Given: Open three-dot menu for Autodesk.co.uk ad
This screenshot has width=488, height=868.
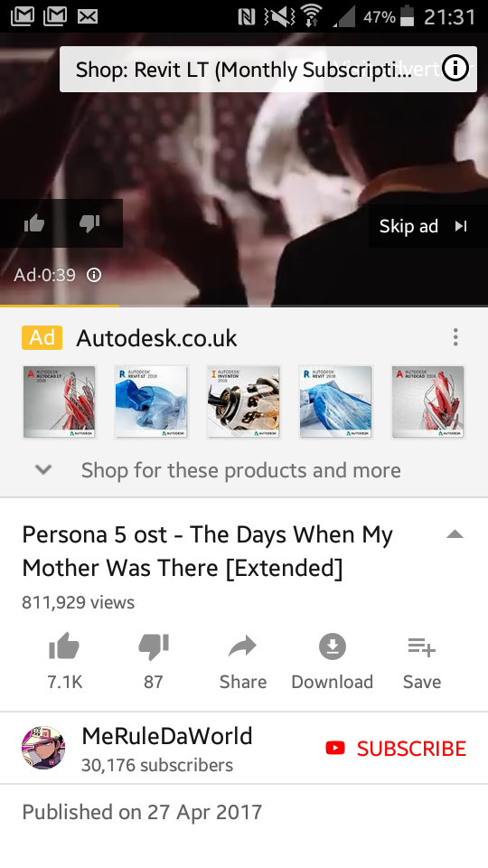Looking at the screenshot, I should 455,337.
